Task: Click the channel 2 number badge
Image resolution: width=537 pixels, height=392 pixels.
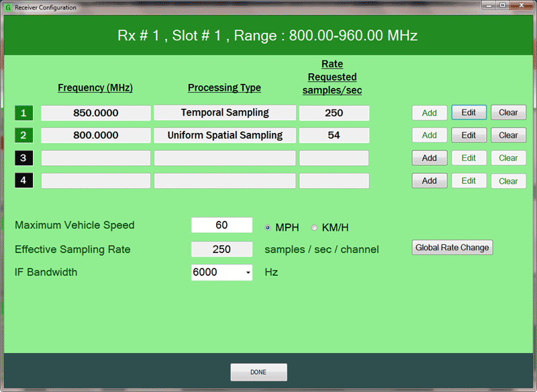Action: [23, 135]
